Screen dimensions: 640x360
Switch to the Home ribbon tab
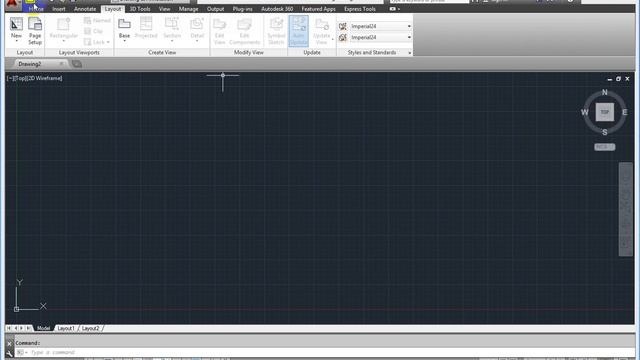click(x=36, y=9)
